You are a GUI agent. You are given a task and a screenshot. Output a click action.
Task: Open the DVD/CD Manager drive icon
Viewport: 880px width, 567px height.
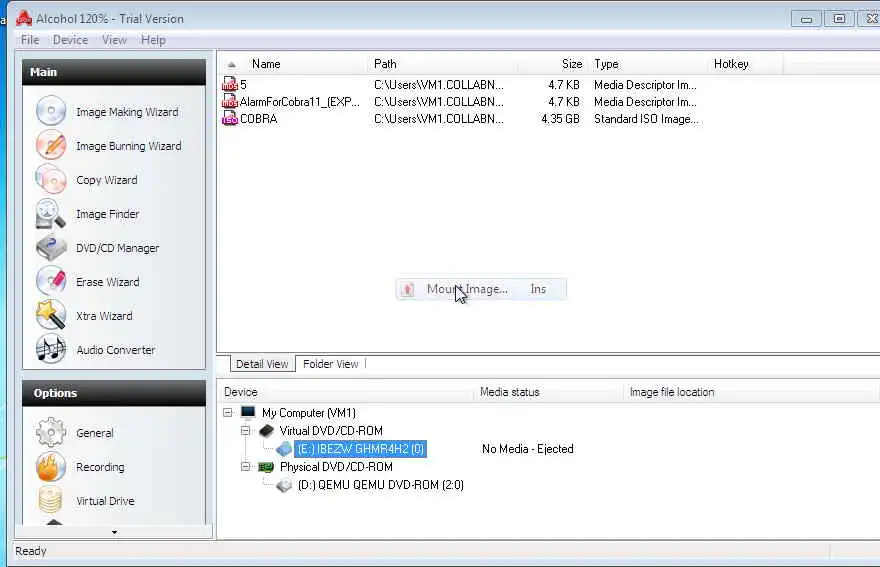[51, 248]
